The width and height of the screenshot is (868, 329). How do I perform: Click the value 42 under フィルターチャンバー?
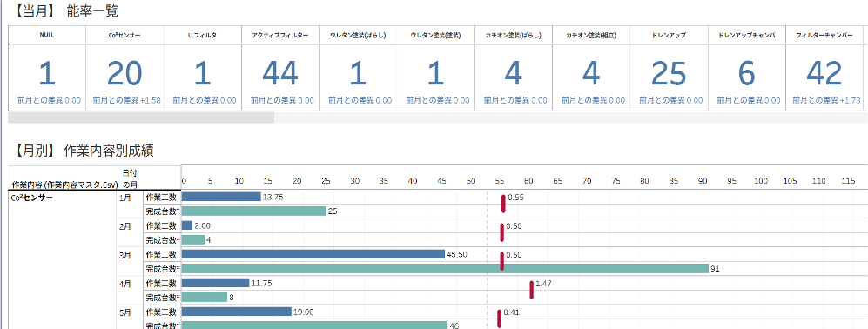pos(824,73)
